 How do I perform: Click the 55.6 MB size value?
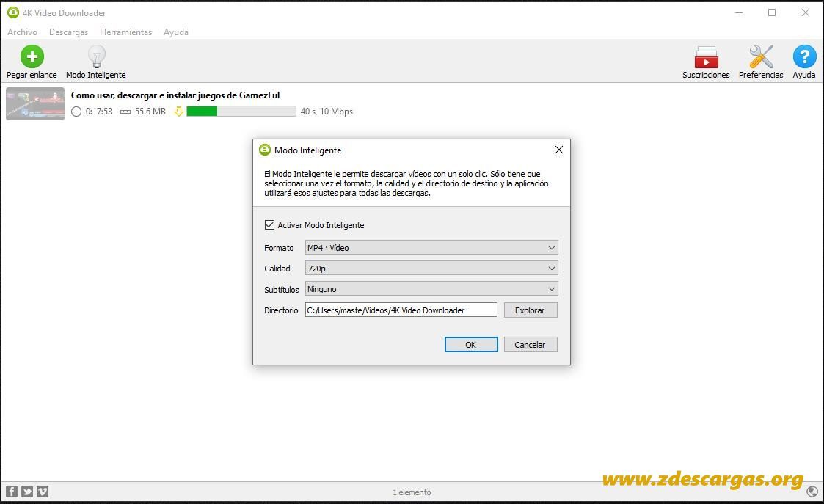coord(150,112)
